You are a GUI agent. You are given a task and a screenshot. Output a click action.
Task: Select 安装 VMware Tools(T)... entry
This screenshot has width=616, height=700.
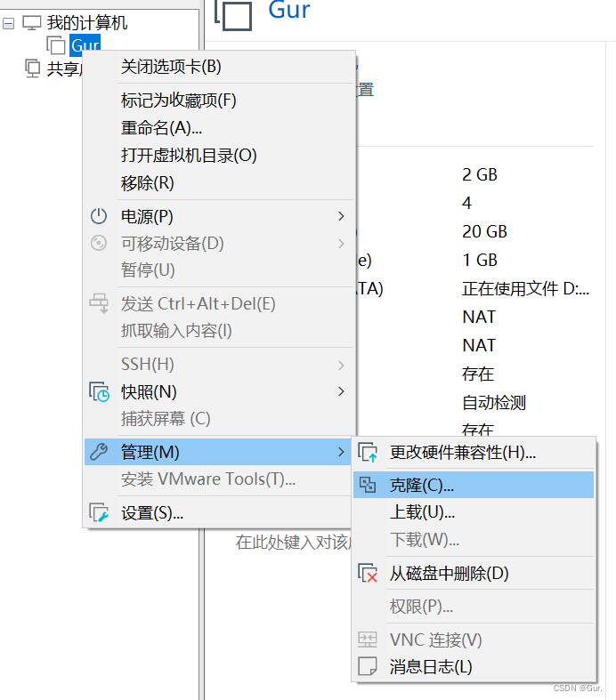[218, 479]
